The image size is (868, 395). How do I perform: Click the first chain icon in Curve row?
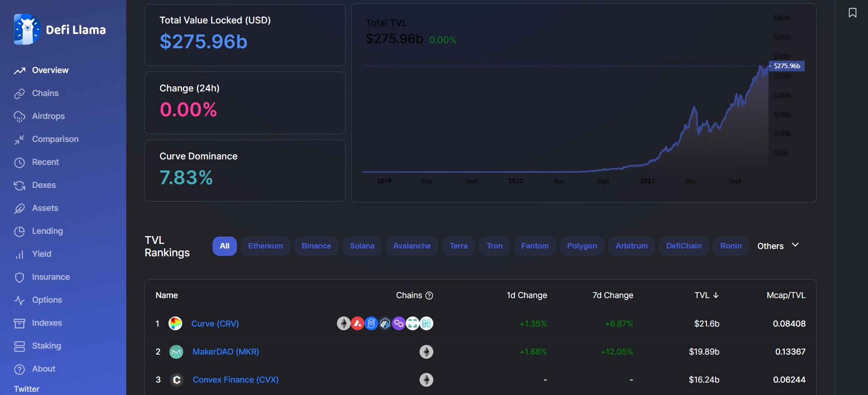pyautogui.click(x=344, y=323)
